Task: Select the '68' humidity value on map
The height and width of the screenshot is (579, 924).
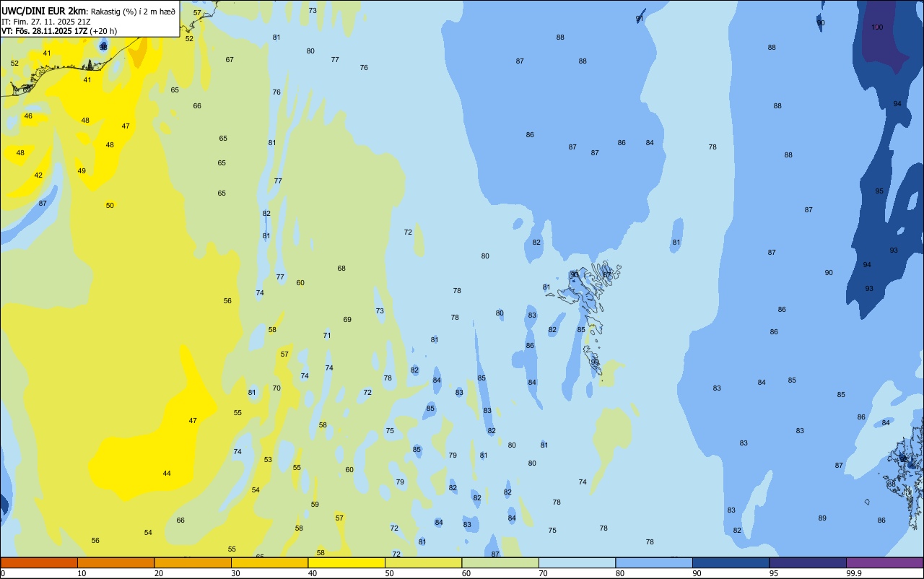Action: (x=341, y=269)
